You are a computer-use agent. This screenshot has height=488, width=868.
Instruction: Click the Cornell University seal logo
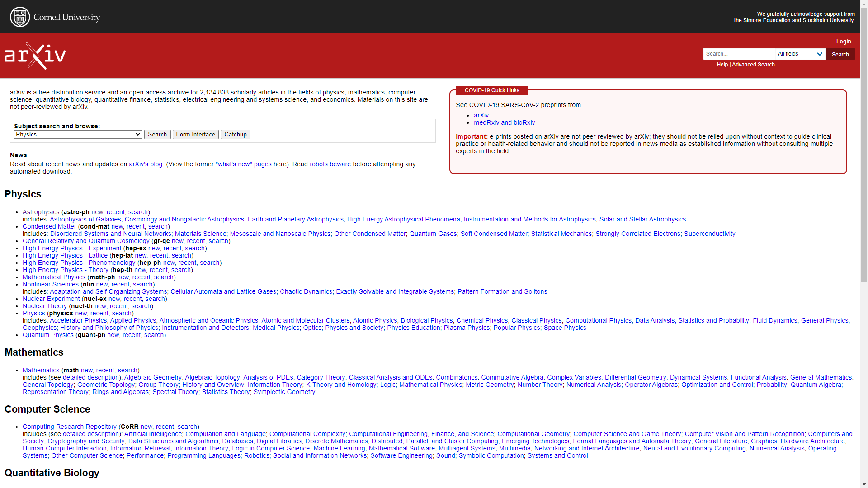tap(20, 17)
